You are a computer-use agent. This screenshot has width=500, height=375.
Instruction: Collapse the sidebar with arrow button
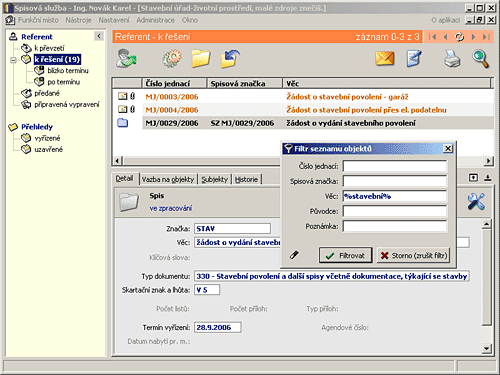click(99, 36)
